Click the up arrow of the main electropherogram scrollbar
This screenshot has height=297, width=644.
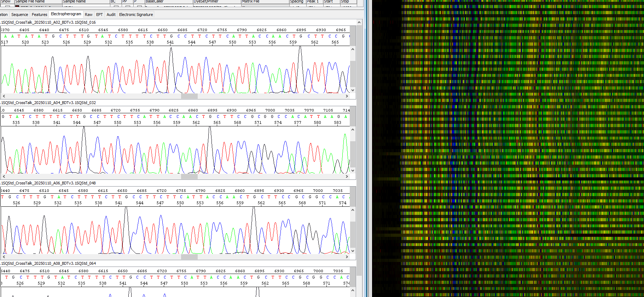pyautogui.click(x=359, y=22)
